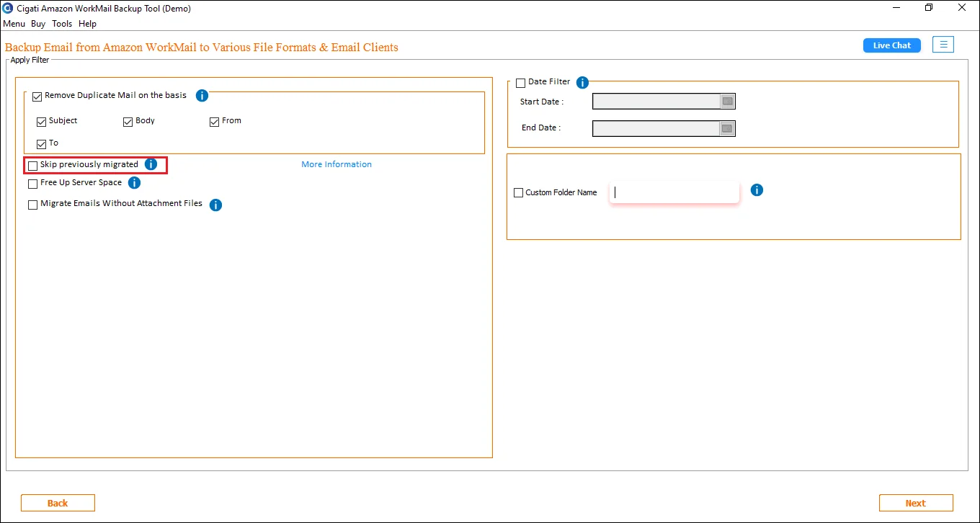Image resolution: width=980 pixels, height=523 pixels.
Task: Minimize the Cigati backup tool window
Action: pyautogui.click(x=896, y=8)
